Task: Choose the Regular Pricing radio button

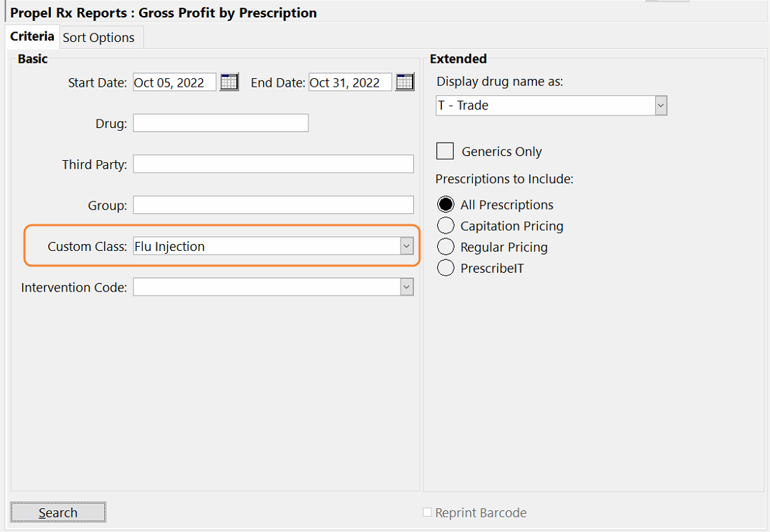Action: 445,247
